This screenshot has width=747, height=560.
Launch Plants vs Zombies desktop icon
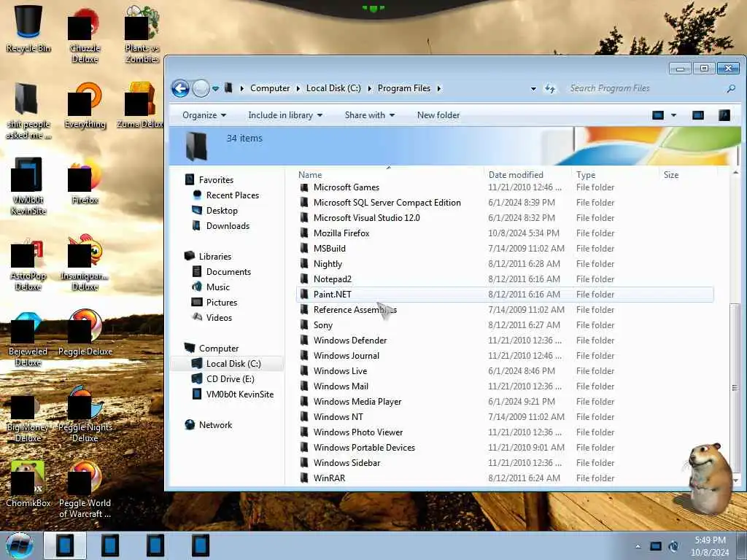[142, 35]
